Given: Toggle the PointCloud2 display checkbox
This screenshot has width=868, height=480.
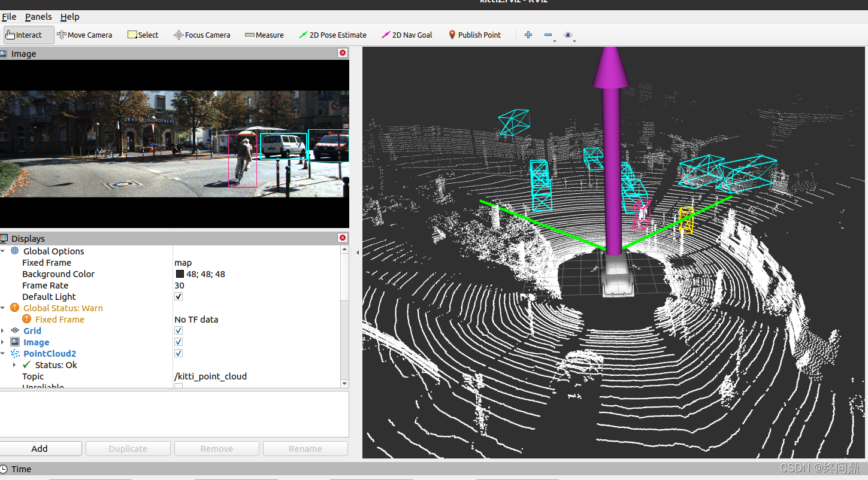Looking at the screenshot, I should click(x=179, y=353).
